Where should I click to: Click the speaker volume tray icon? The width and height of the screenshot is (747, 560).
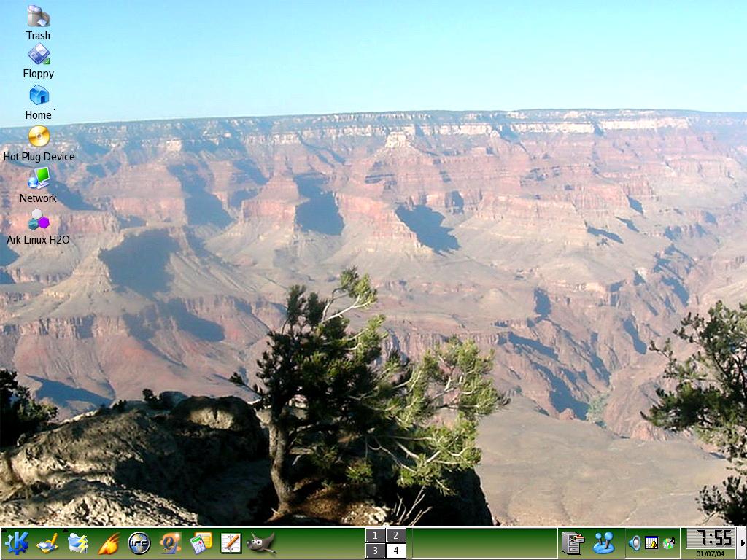point(635,542)
